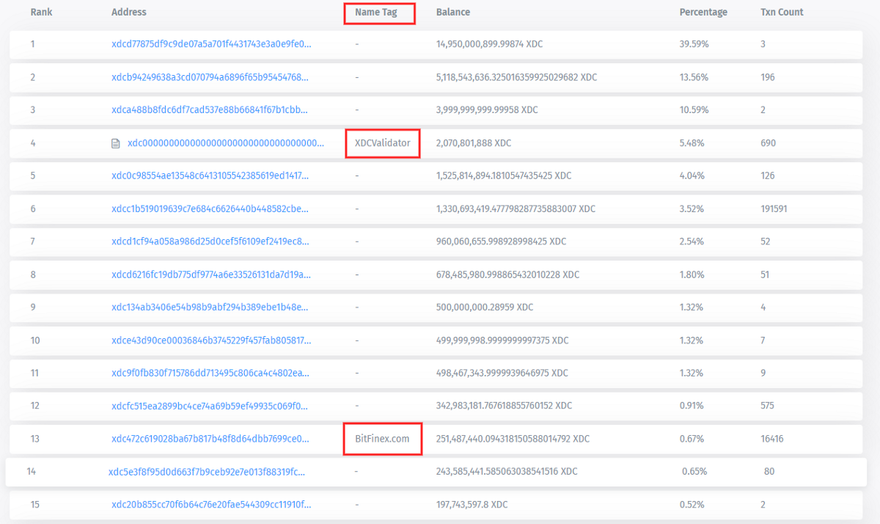Open address starting with xdcd6216fc19d
This screenshot has height=524, width=880.
point(210,275)
